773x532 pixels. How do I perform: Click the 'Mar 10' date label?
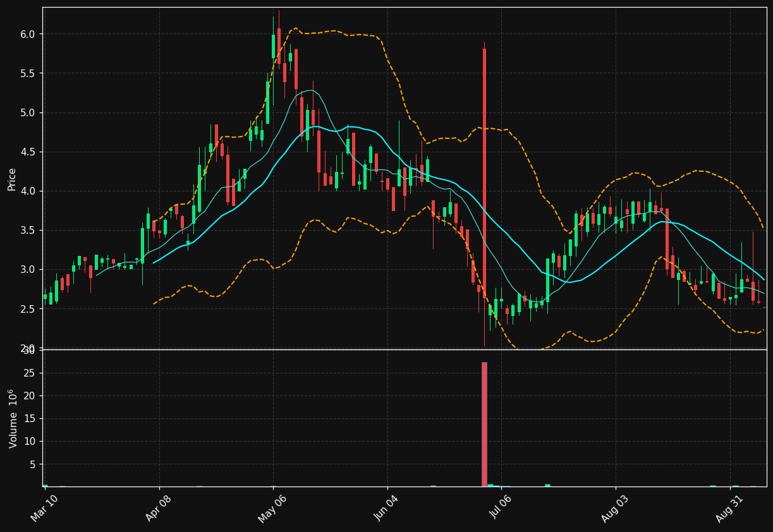pyautogui.click(x=44, y=508)
